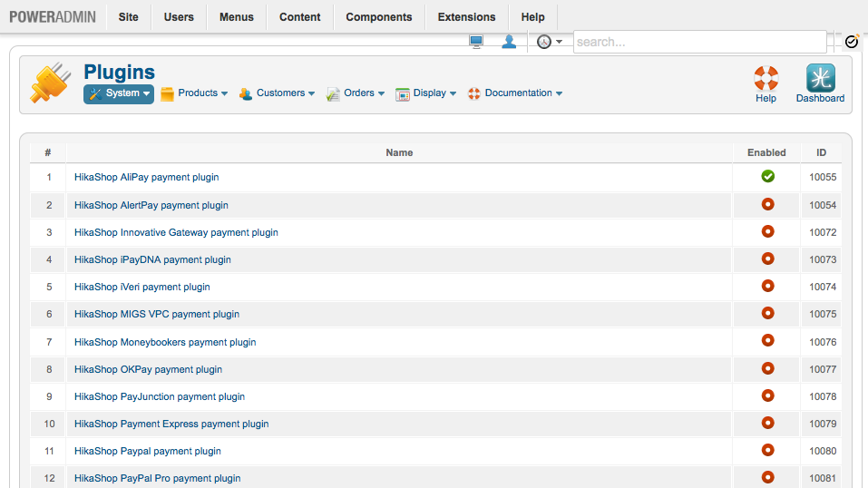The width and height of the screenshot is (868, 488).
Task: Enable the Paypal payment plugin
Action: pyautogui.click(x=768, y=450)
